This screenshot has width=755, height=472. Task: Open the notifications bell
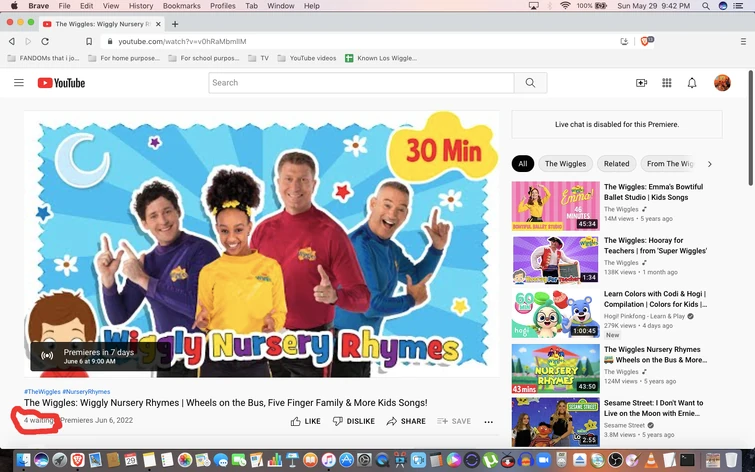point(692,83)
